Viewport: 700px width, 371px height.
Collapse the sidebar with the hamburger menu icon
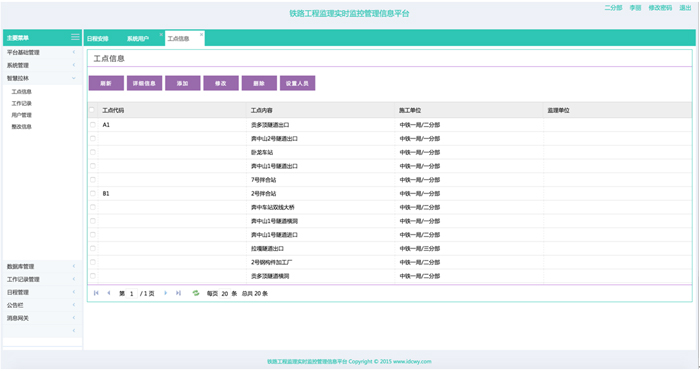75,37
